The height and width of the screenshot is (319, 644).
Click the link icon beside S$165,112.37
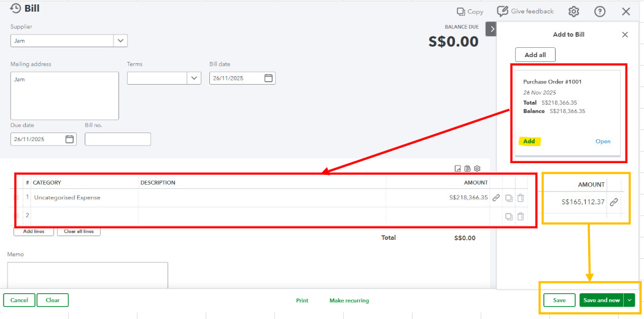pos(613,202)
